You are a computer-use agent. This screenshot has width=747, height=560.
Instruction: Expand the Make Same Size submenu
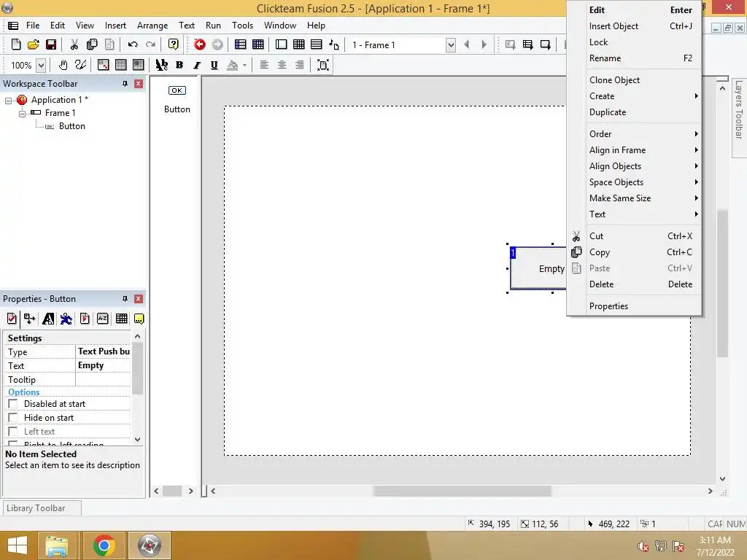click(643, 198)
